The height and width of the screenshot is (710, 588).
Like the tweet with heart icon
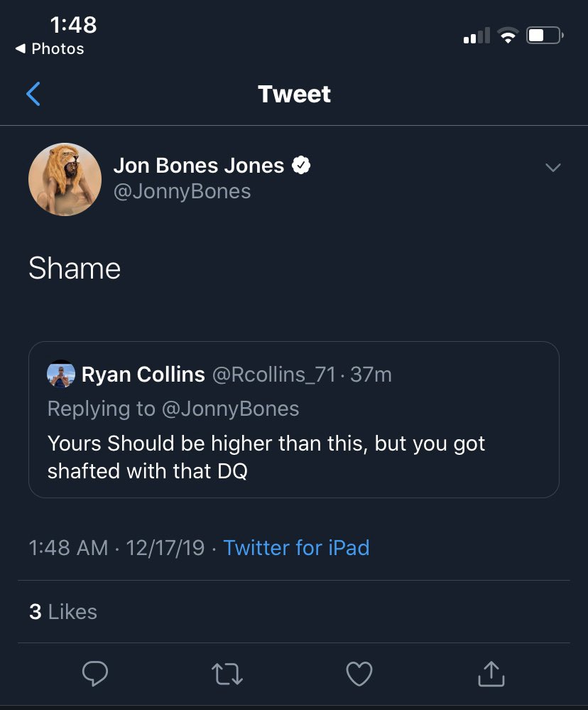[359, 674]
